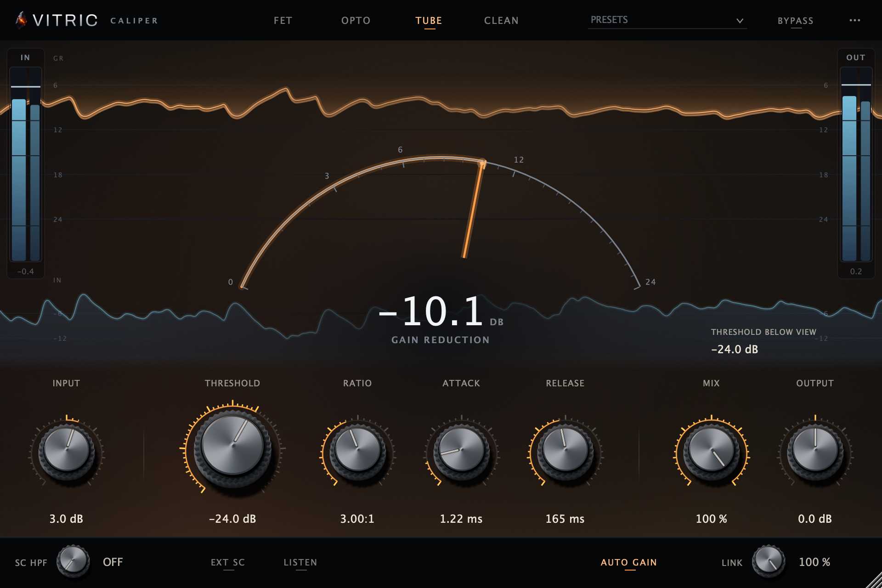Click the 100 % mix value
Image resolution: width=882 pixels, height=588 pixels.
711,519
